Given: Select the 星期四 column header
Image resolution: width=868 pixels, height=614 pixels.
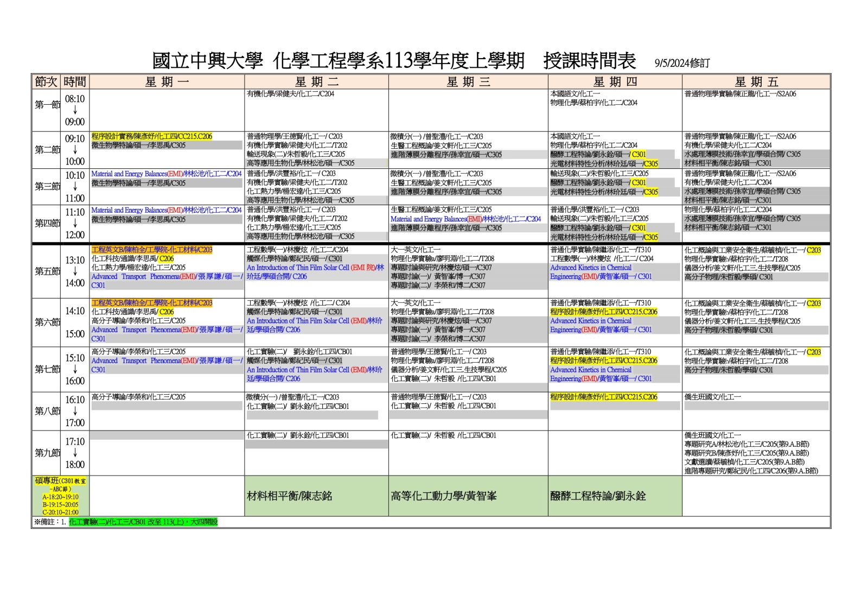Looking at the screenshot, I should [615, 81].
